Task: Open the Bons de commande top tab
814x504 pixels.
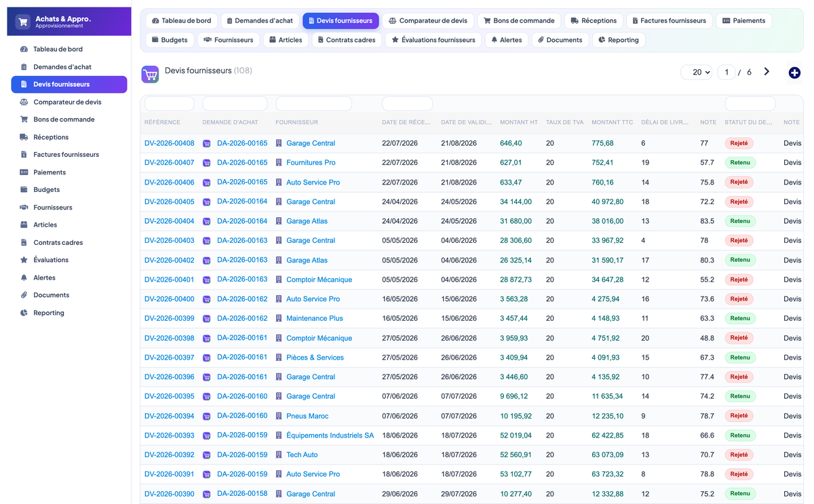Action: coord(519,21)
